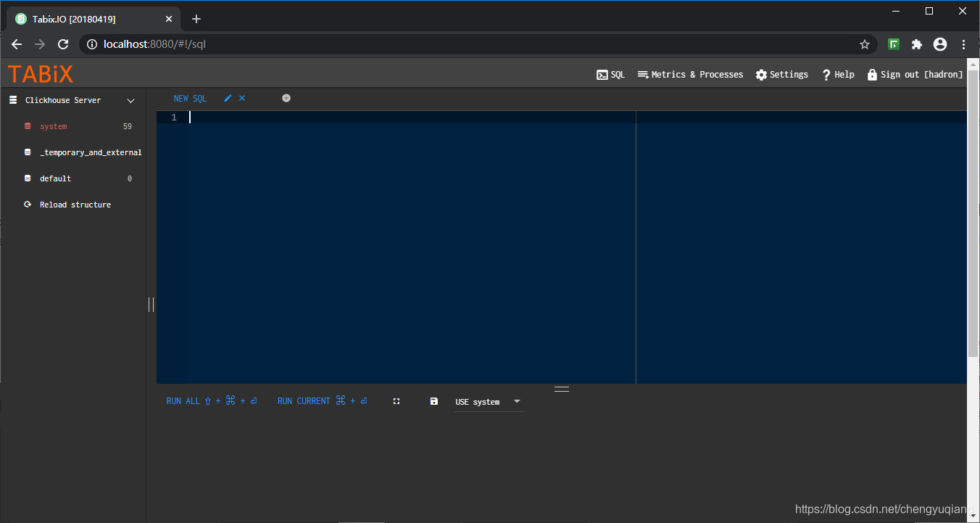Click the address bar URL
Image resolution: width=980 pixels, height=523 pixels.
click(154, 44)
